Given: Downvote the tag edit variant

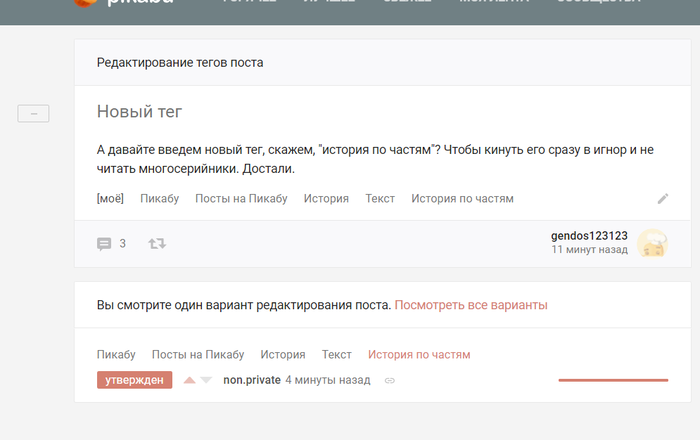Looking at the screenshot, I should point(206,380).
